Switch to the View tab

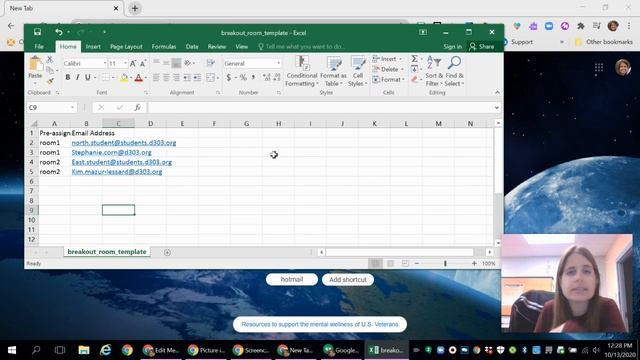click(x=242, y=47)
